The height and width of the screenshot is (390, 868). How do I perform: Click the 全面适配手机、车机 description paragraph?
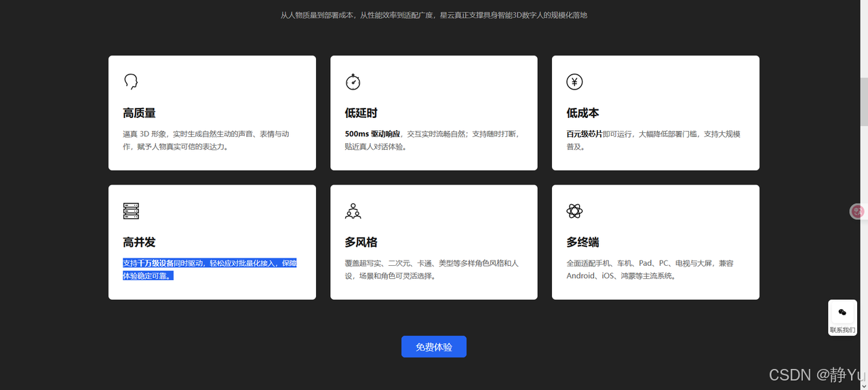point(650,269)
